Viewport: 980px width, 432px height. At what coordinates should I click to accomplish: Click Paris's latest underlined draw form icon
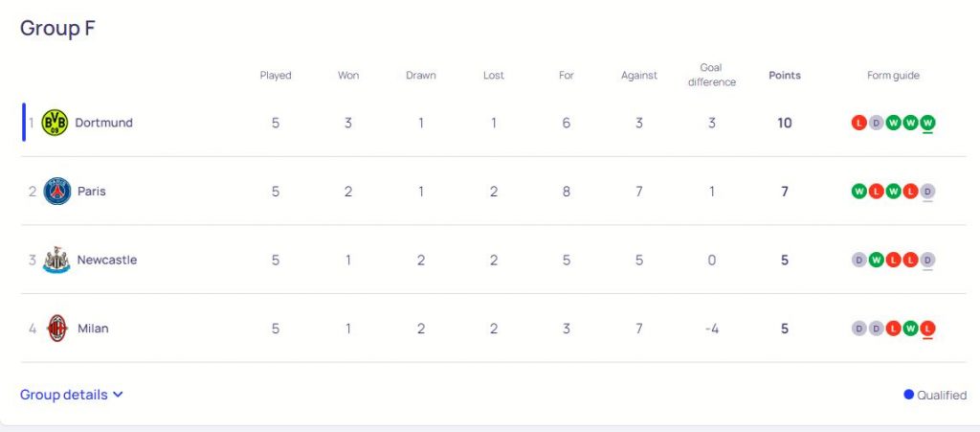(927, 192)
